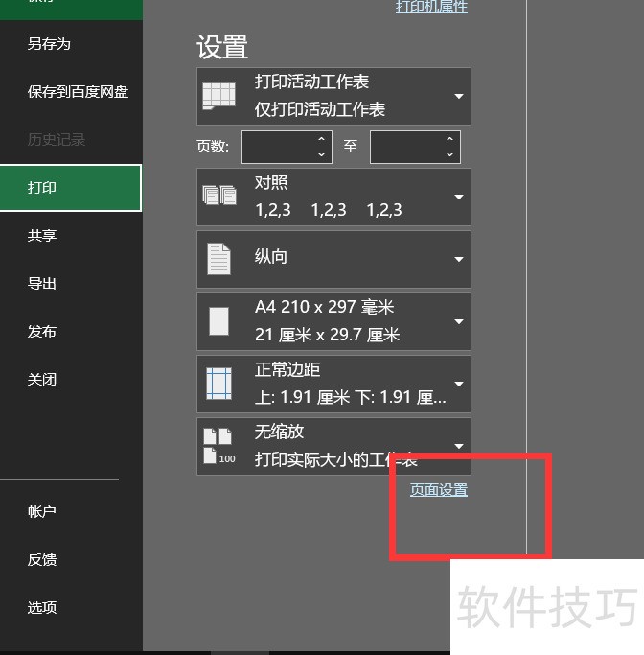Increase the starting page number
This screenshot has width=644, height=655.
pyautogui.click(x=321, y=139)
